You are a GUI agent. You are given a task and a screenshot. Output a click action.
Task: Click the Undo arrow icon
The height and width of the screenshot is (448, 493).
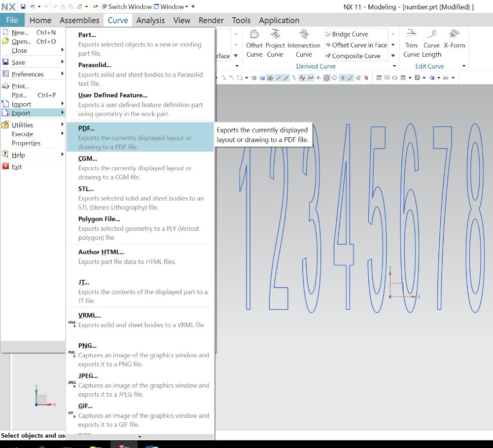point(32,6)
